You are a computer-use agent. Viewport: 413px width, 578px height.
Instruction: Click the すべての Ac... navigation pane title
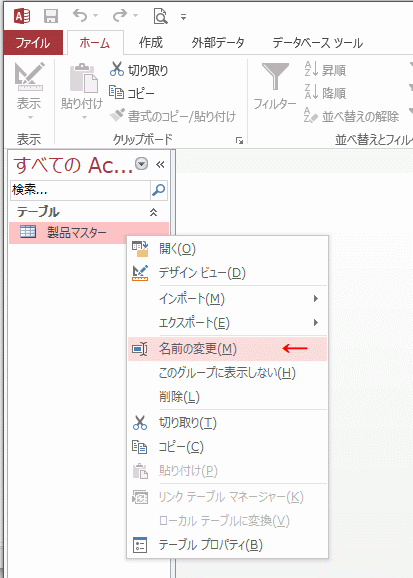73,165
